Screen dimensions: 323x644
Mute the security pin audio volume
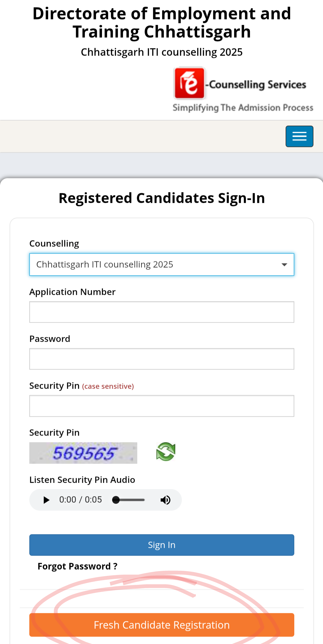[165, 500]
